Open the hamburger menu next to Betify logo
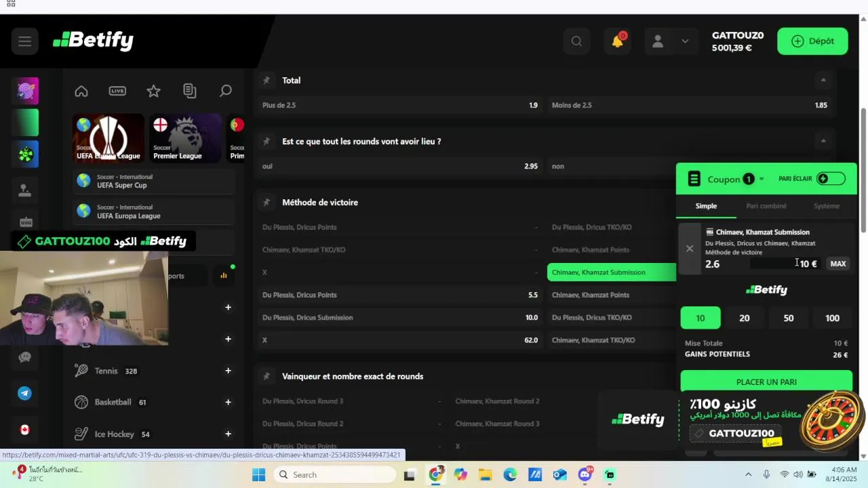This screenshot has height=488, width=868. [24, 41]
